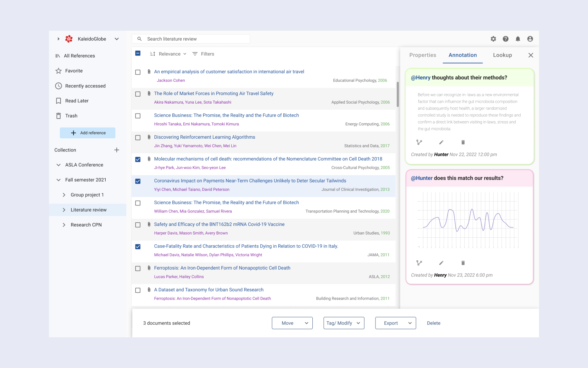Click the user account avatar icon
Viewport: 588px width, 368px height.
coord(530,39)
